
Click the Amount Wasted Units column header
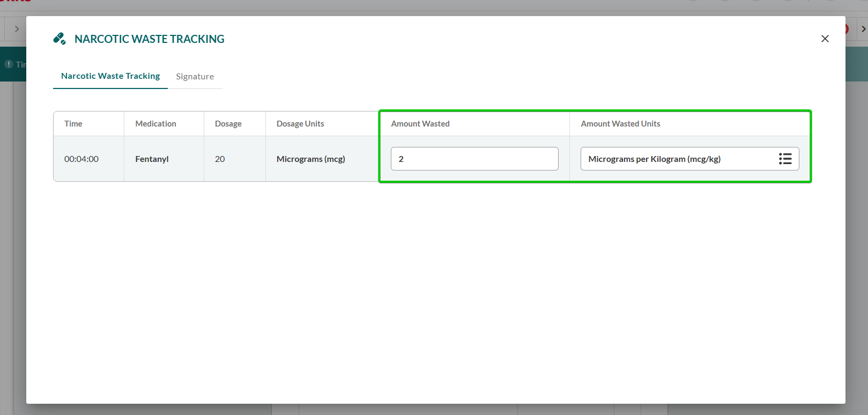pos(620,124)
